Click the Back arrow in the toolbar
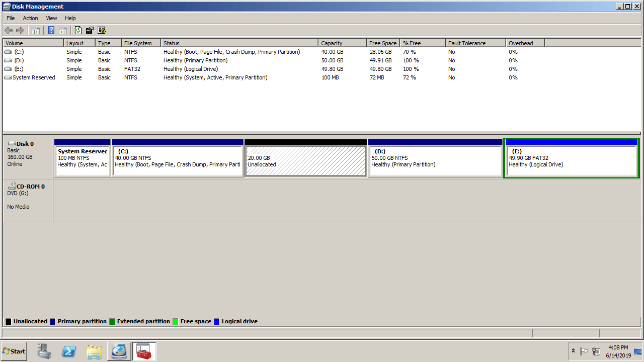This screenshot has width=644, height=362. pyautogui.click(x=9, y=30)
